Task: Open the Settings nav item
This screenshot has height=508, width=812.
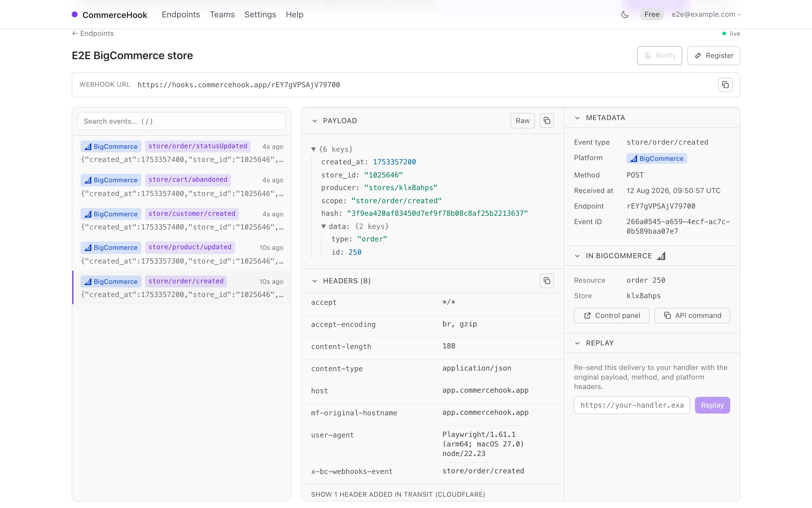Action: (x=260, y=14)
